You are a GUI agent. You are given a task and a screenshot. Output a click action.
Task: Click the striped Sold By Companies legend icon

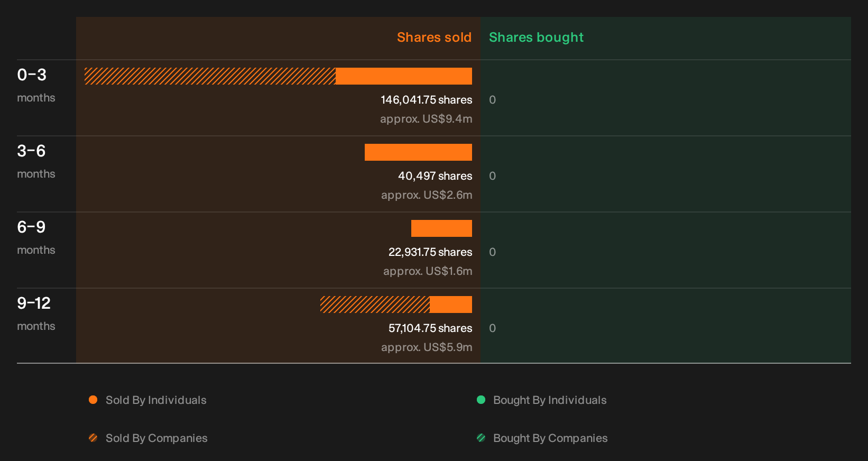point(93,438)
